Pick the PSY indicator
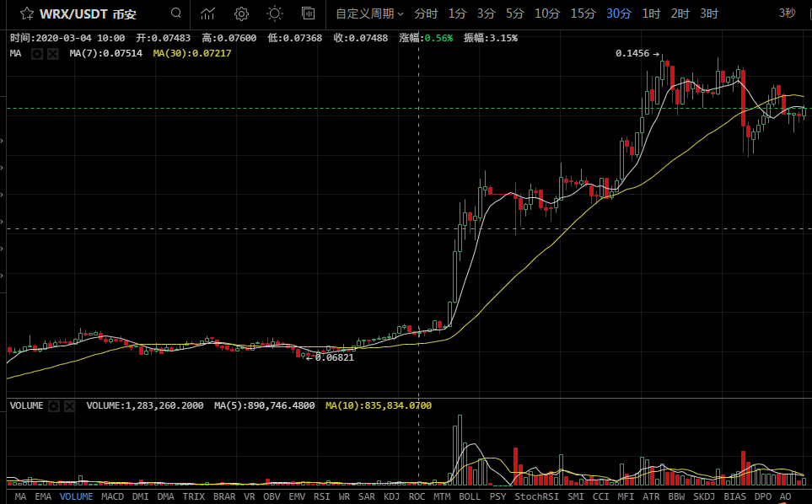Viewport: 812px width, 504px height. [x=497, y=496]
